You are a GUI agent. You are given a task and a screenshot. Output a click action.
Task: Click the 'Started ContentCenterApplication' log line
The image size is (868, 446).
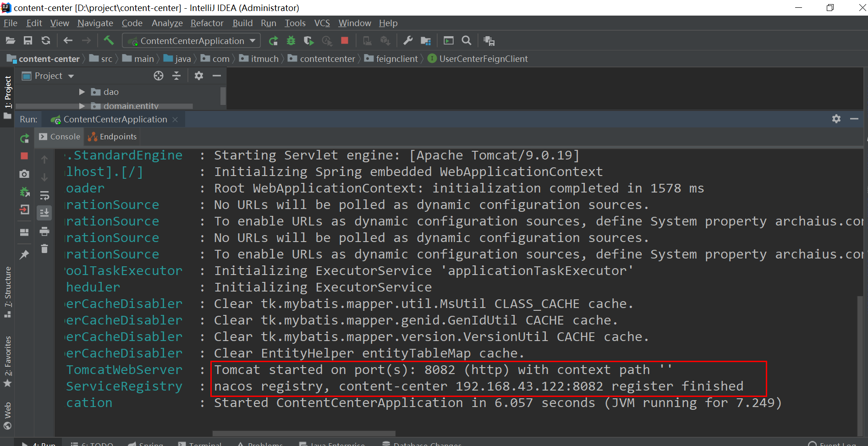[x=498, y=402]
